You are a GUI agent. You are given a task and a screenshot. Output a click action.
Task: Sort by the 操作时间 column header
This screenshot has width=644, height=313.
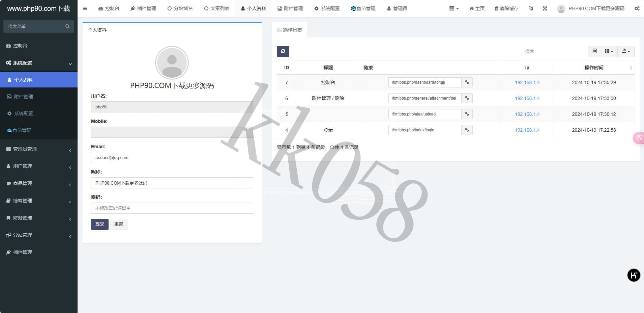594,68
